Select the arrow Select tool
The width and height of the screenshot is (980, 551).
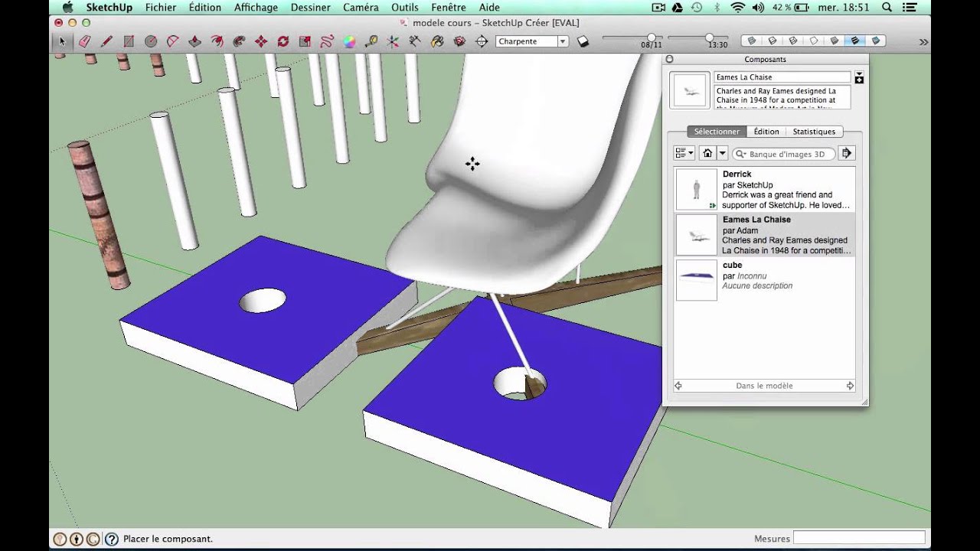coord(62,41)
